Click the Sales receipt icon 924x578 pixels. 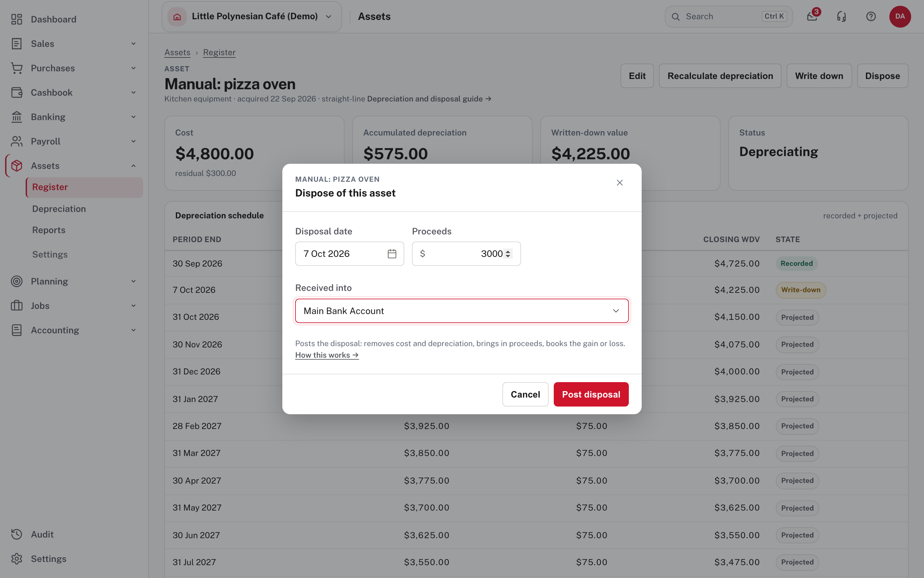16,44
